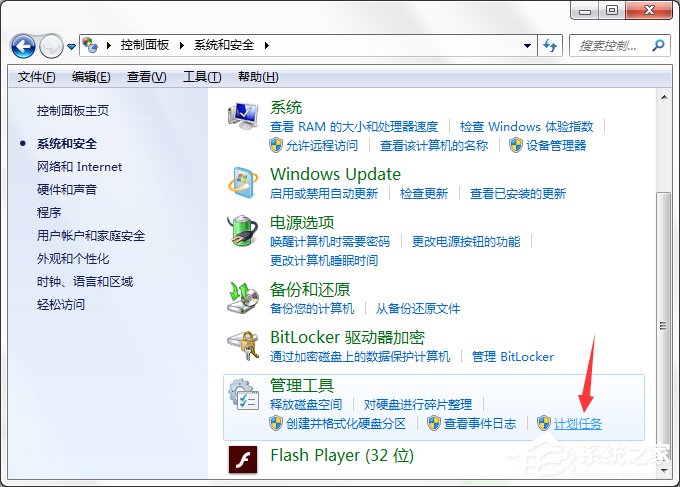Open the 工具(T) menu

[202, 77]
